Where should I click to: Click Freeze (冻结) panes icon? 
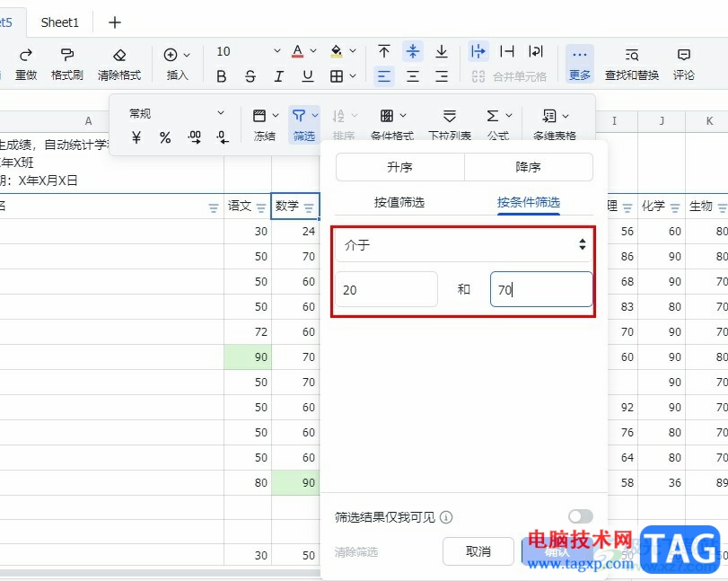(259, 116)
